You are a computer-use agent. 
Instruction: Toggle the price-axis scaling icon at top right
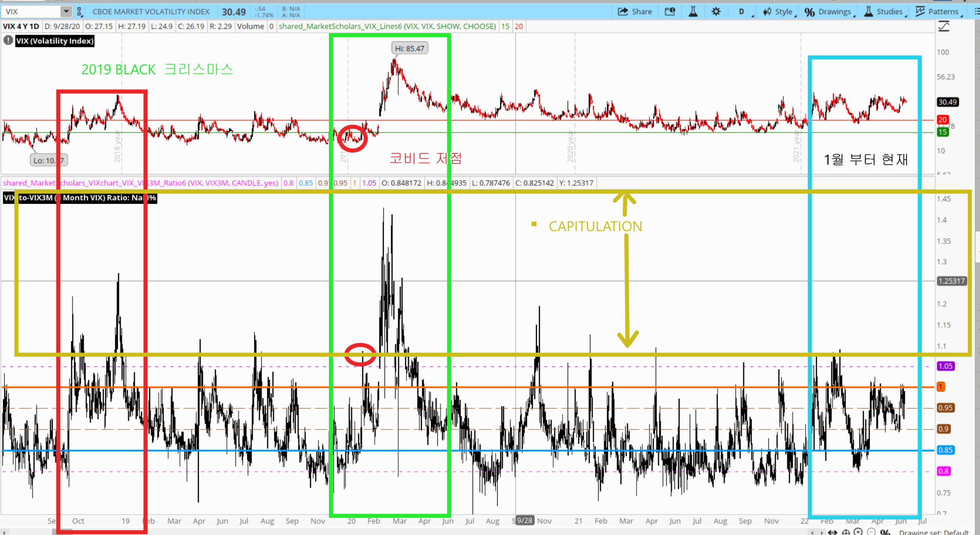[944, 27]
